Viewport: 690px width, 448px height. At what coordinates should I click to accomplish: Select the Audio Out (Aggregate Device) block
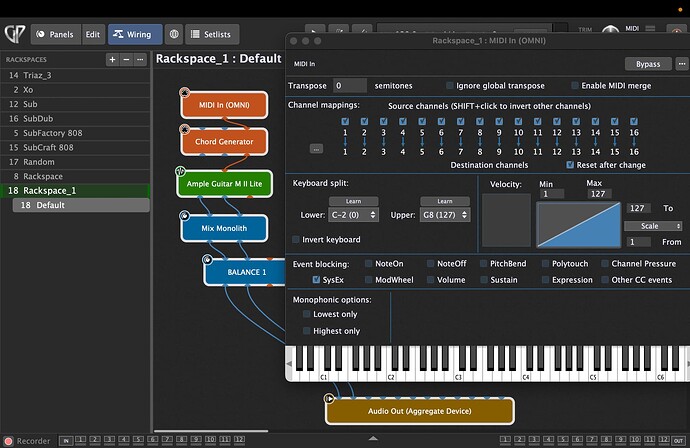tap(420, 411)
